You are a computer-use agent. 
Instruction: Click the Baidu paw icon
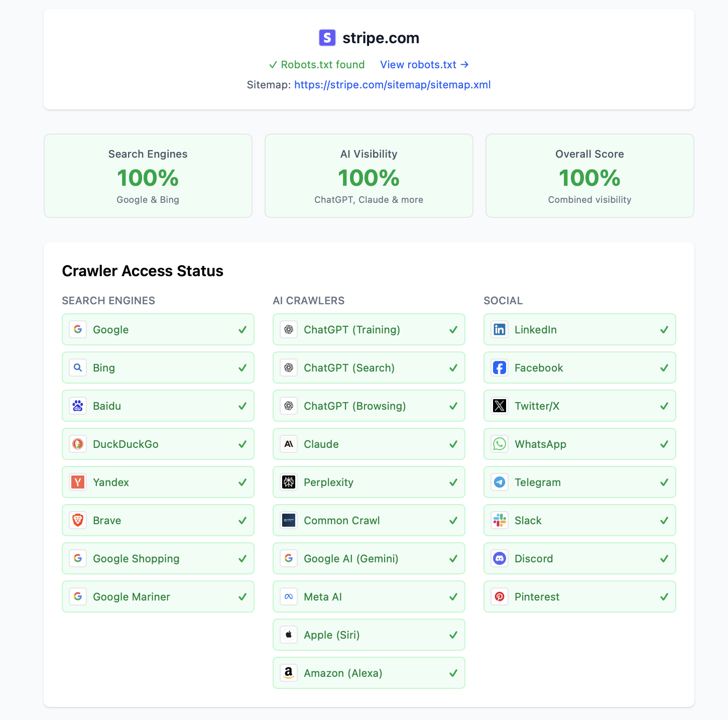click(78, 406)
